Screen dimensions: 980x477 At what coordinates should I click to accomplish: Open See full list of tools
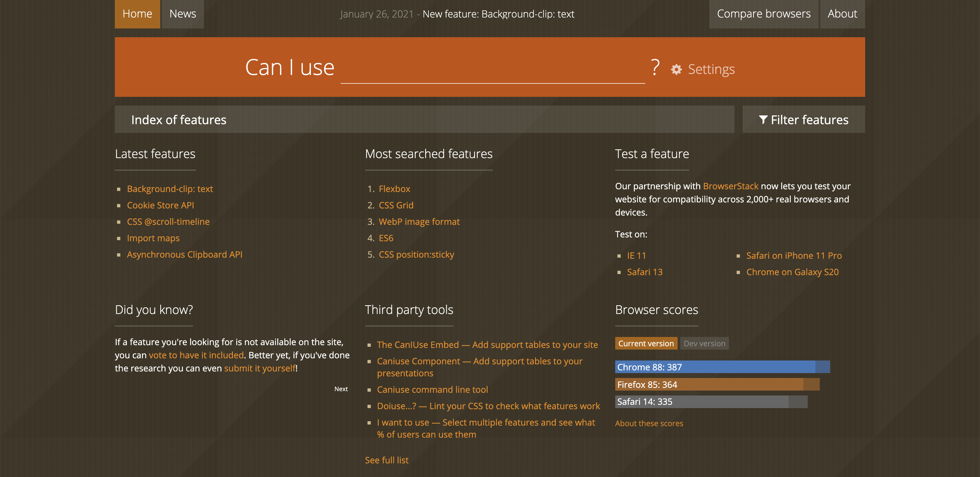coord(387,460)
